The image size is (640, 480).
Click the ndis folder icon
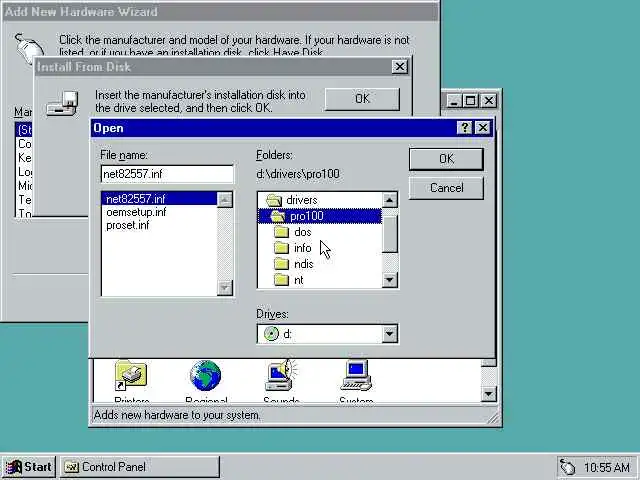pyautogui.click(x=282, y=264)
